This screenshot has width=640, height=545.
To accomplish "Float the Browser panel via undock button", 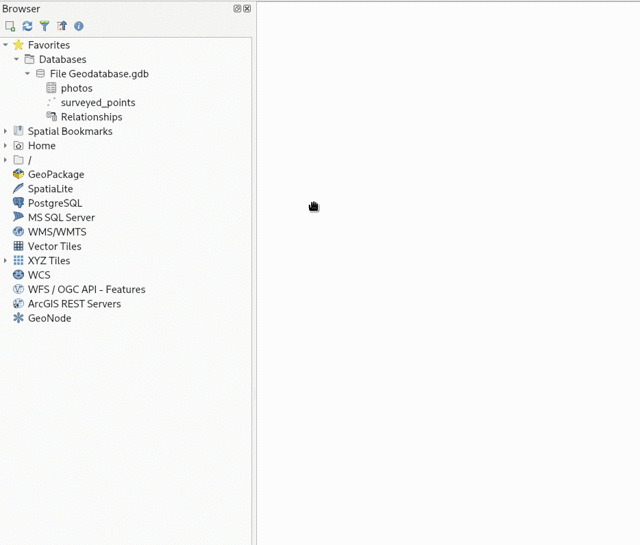I will point(237,9).
